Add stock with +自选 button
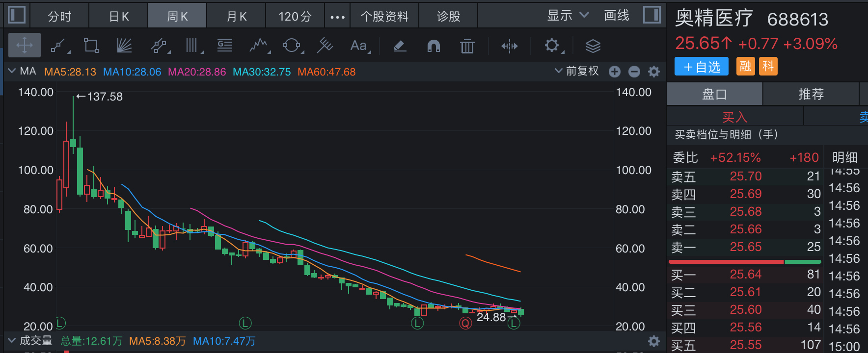The width and height of the screenshot is (868, 353). click(x=701, y=66)
